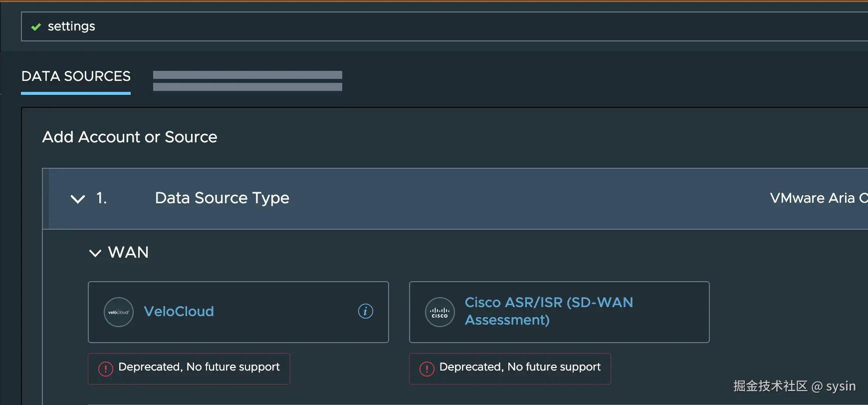This screenshot has height=405, width=868.
Task: Click the deprecated notice below Cisco card
Action: pos(520,367)
